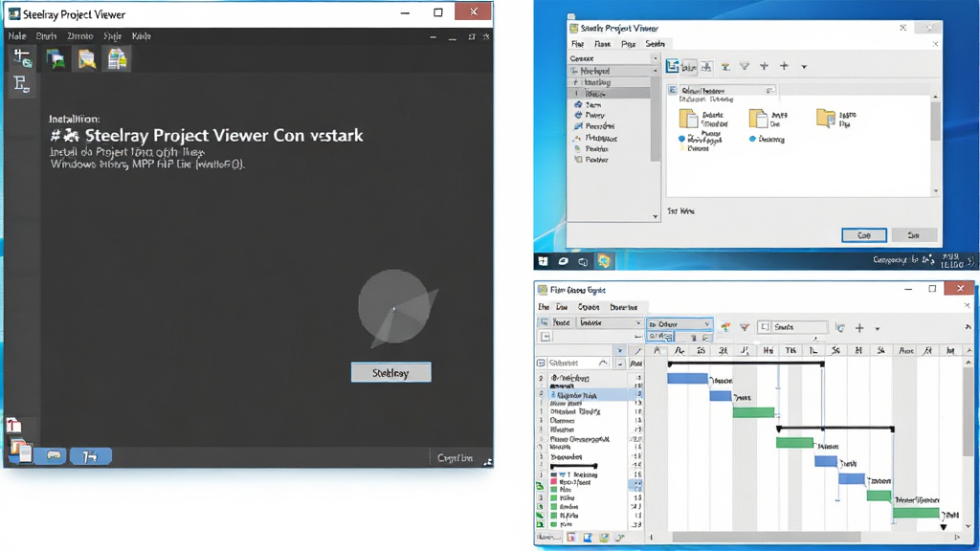This screenshot has height=551, width=980.
Task: Open the first menu in the Gantt chart window
Action: [x=544, y=307]
